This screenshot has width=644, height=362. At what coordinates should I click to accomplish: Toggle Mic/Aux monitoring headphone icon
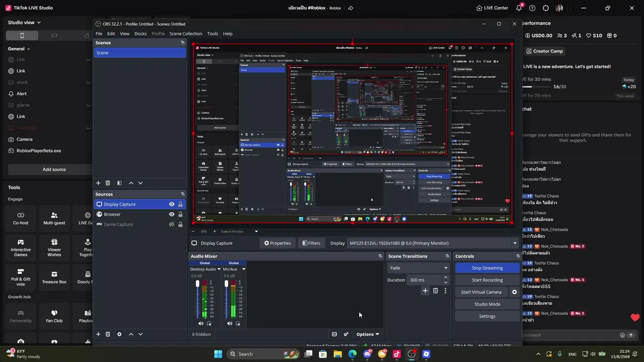click(x=238, y=323)
